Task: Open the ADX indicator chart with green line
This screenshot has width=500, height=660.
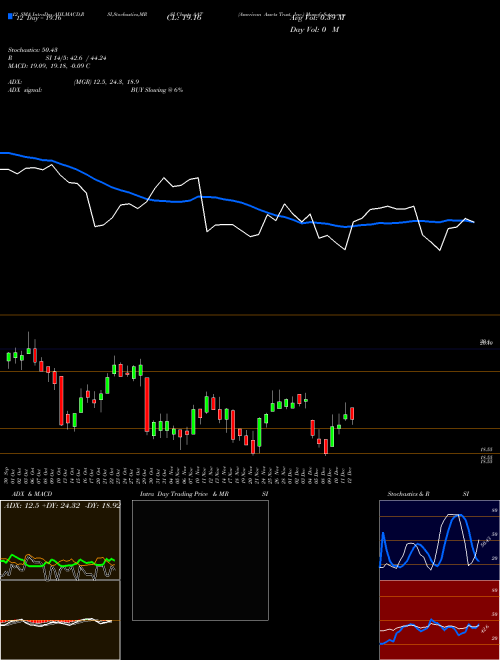Action: pyautogui.click(x=60, y=540)
